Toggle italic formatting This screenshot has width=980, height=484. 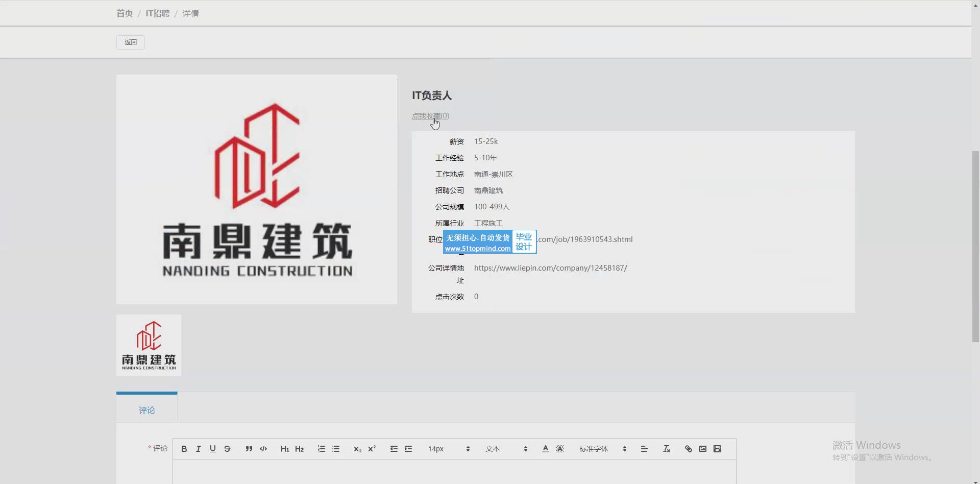pos(199,449)
